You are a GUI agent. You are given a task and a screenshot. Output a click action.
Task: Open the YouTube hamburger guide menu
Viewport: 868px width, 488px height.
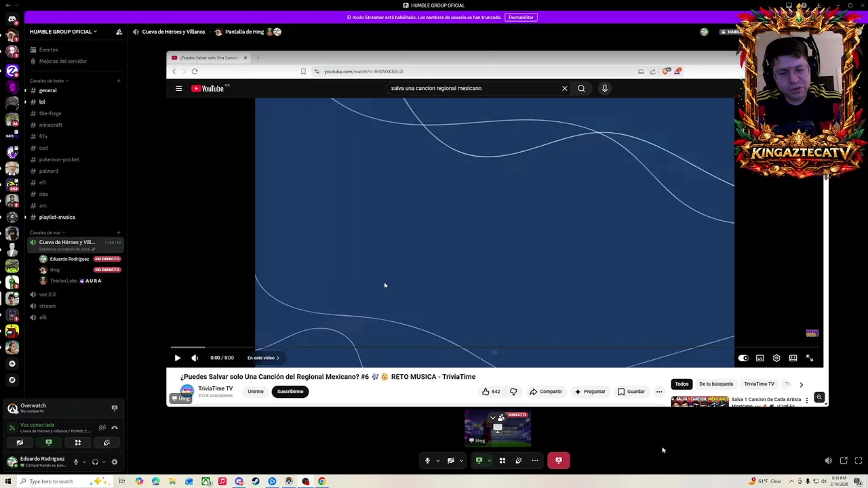179,88
